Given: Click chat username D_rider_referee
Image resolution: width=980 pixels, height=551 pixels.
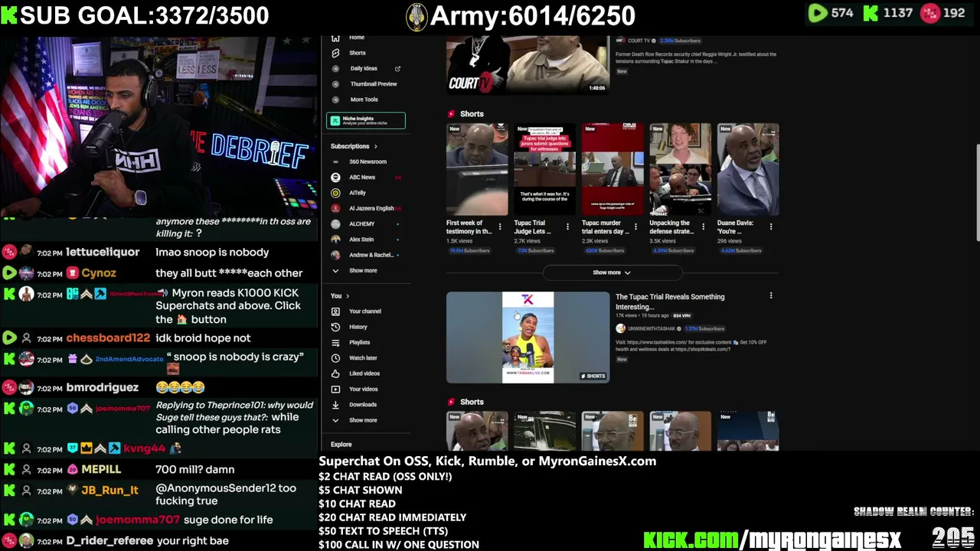Looking at the screenshot, I should (x=109, y=541).
